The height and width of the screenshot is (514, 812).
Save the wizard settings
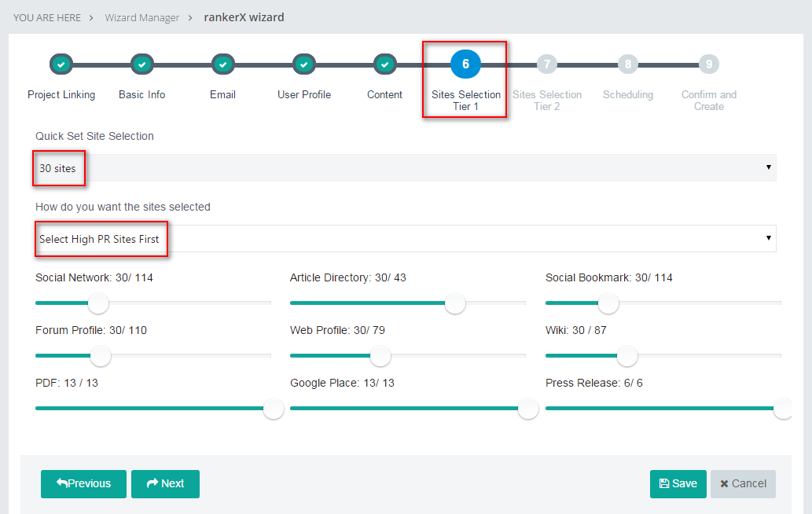tap(678, 484)
